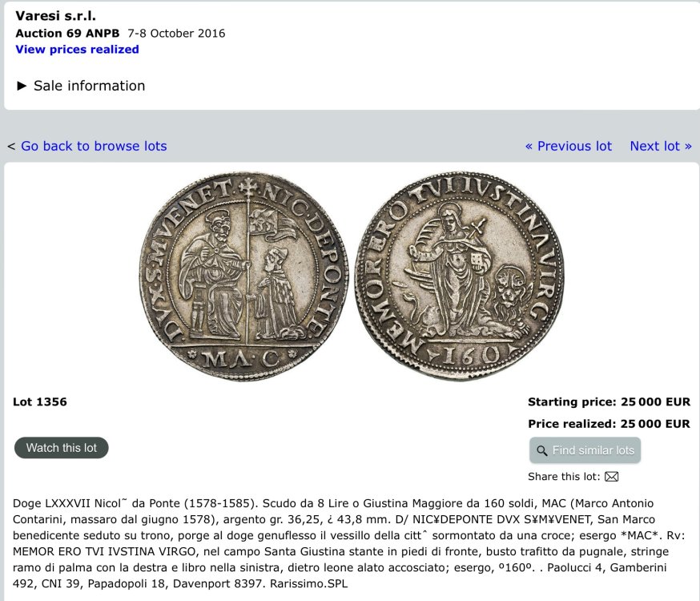Click the 7-8 October 2016 auction date
Screen dimensions: 700x601
(x=176, y=34)
